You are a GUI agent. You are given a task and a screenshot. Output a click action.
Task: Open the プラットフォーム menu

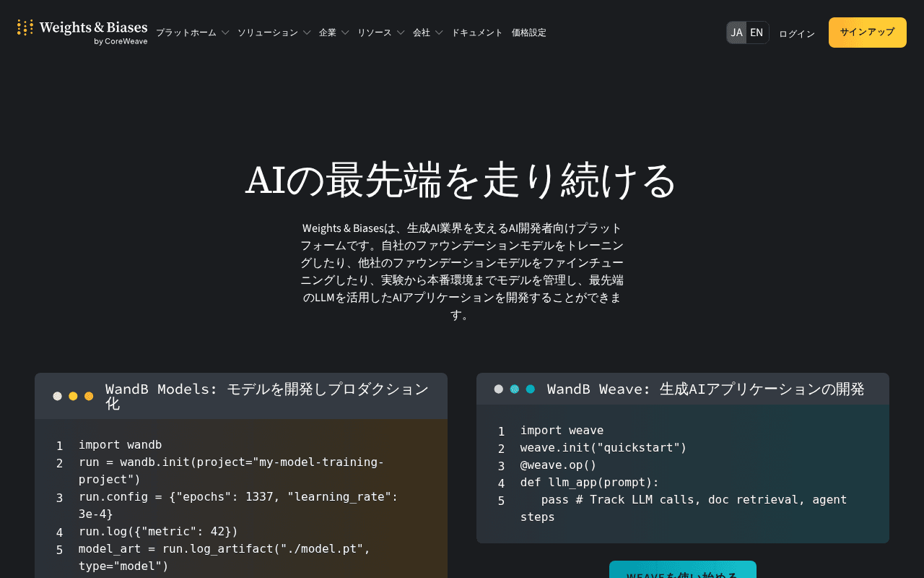[186, 33]
